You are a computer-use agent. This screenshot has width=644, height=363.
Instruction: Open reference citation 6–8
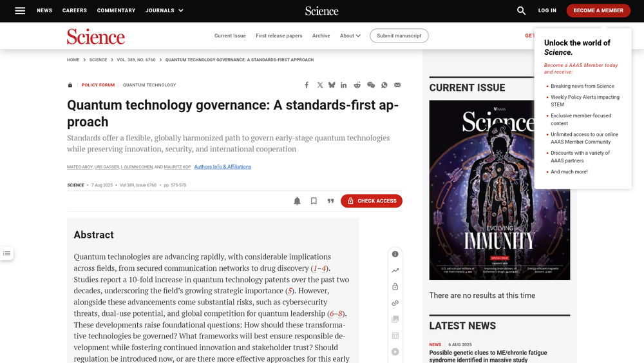[336, 314]
